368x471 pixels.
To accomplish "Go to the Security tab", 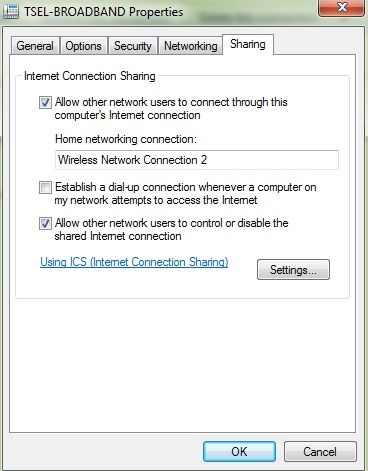I will (133, 46).
